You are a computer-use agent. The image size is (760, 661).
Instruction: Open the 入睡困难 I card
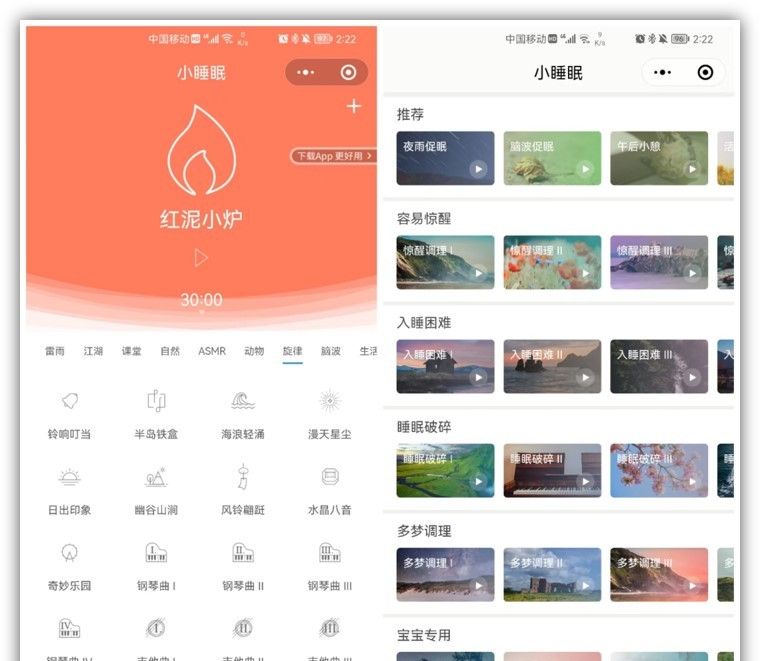click(445, 366)
